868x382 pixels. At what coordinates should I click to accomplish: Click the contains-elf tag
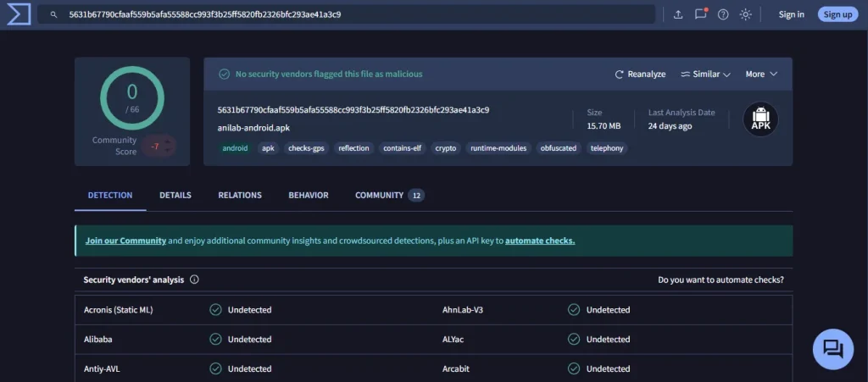(x=402, y=148)
